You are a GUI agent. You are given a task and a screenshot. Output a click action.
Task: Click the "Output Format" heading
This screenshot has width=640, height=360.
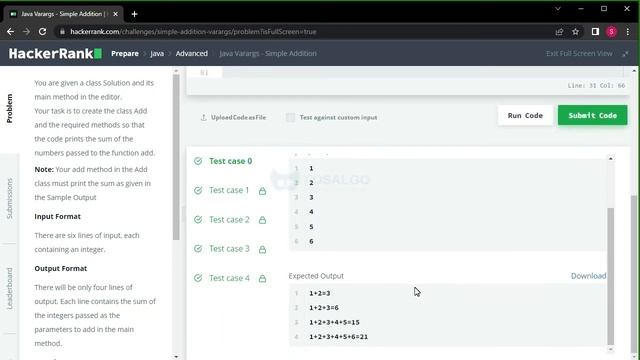(x=60, y=269)
